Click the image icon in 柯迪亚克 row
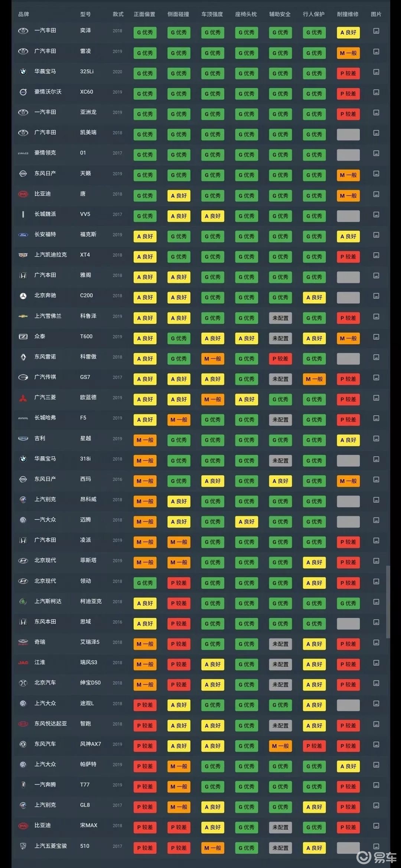Screen dimensions: 401x868 [376, 602]
